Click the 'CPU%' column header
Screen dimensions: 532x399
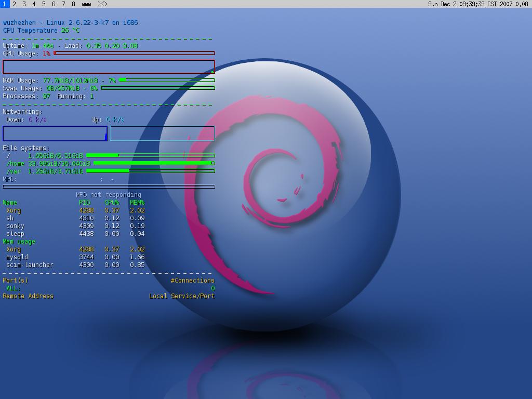pyautogui.click(x=112, y=203)
